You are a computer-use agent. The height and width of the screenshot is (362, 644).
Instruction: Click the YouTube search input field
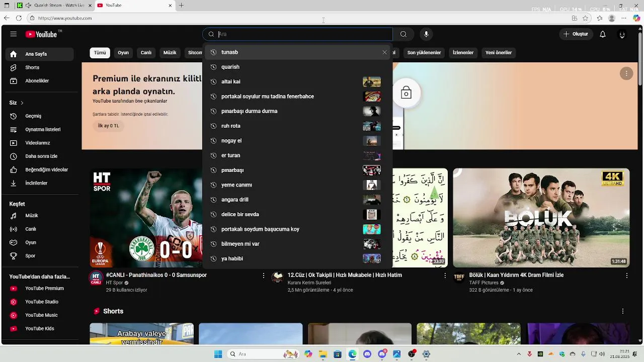(297, 34)
